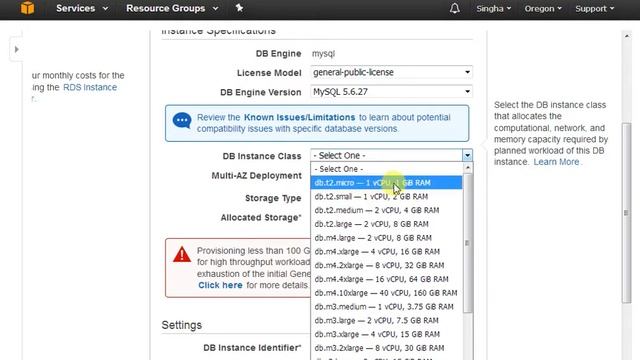Open the Oregon region menu
Viewport: 640px width, 360px height.
pyautogui.click(x=543, y=9)
